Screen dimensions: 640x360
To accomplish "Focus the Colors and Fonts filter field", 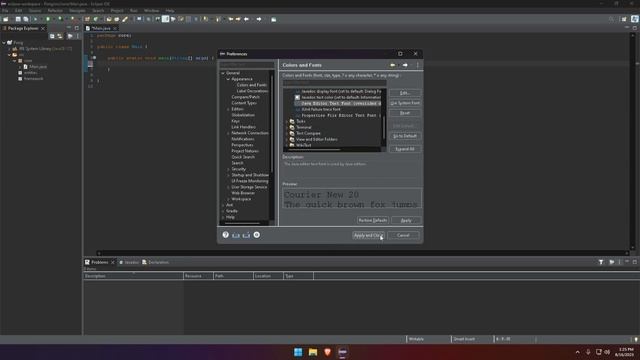I will pyautogui.click(x=334, y=83).
